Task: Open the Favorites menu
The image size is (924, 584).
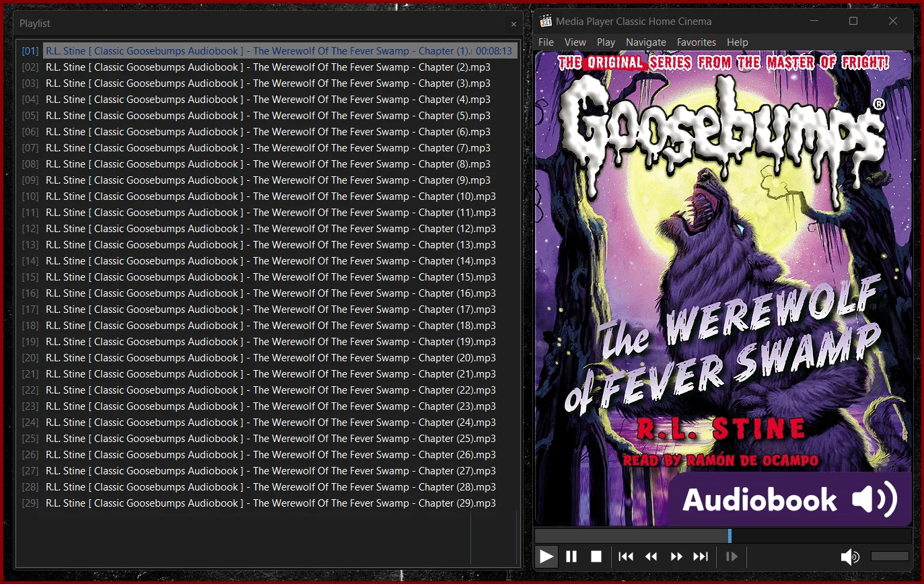Action: (x=696, y=42)
